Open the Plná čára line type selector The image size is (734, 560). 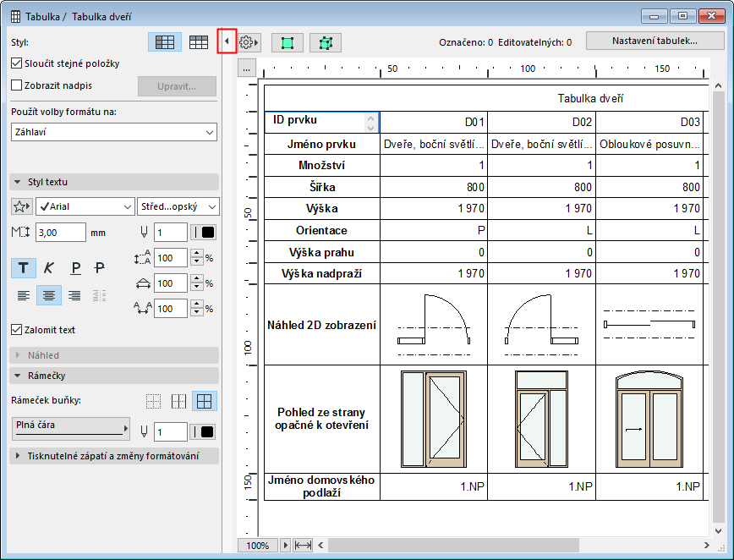point(72,426)
